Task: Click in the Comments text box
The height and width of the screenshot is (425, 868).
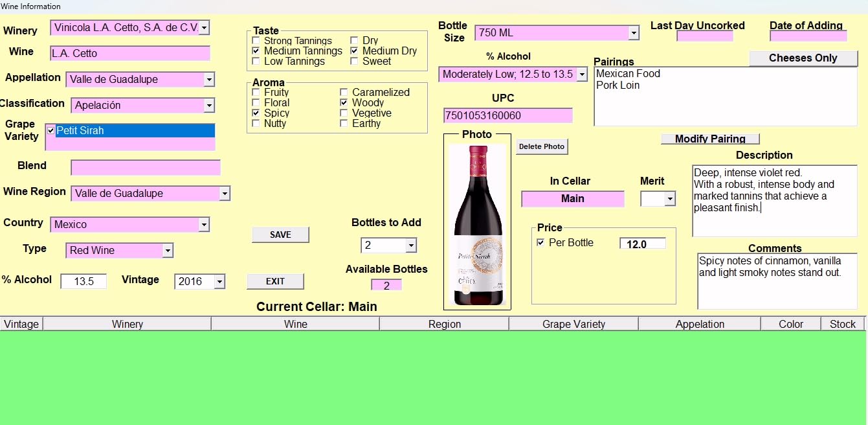Action: click(x=777, y=281)
